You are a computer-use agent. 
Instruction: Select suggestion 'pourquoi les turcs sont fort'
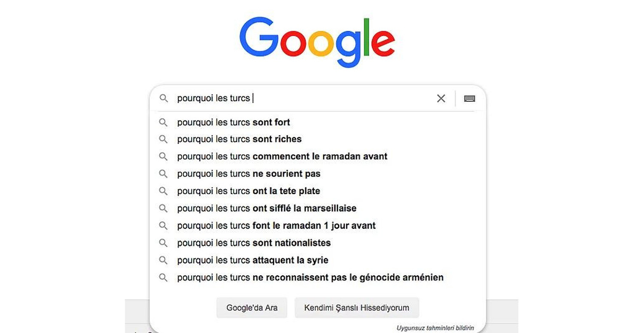click(x=233, y=122)
